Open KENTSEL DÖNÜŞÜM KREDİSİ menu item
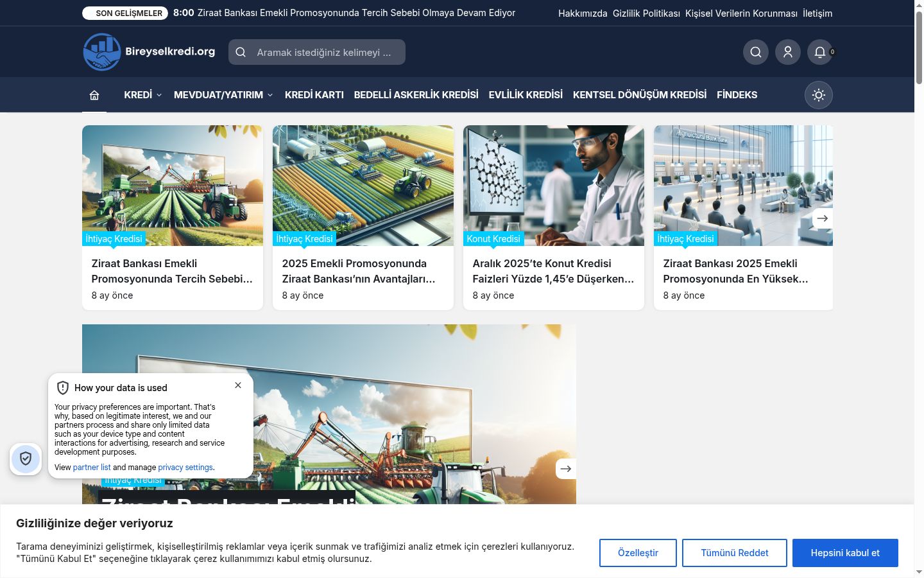Screen dimensions: 924x578 coord(640,95)
